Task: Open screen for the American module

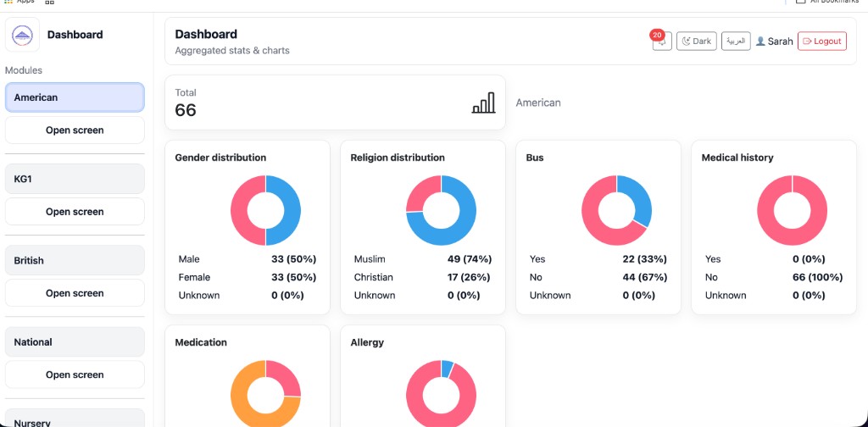Action: 75,130
